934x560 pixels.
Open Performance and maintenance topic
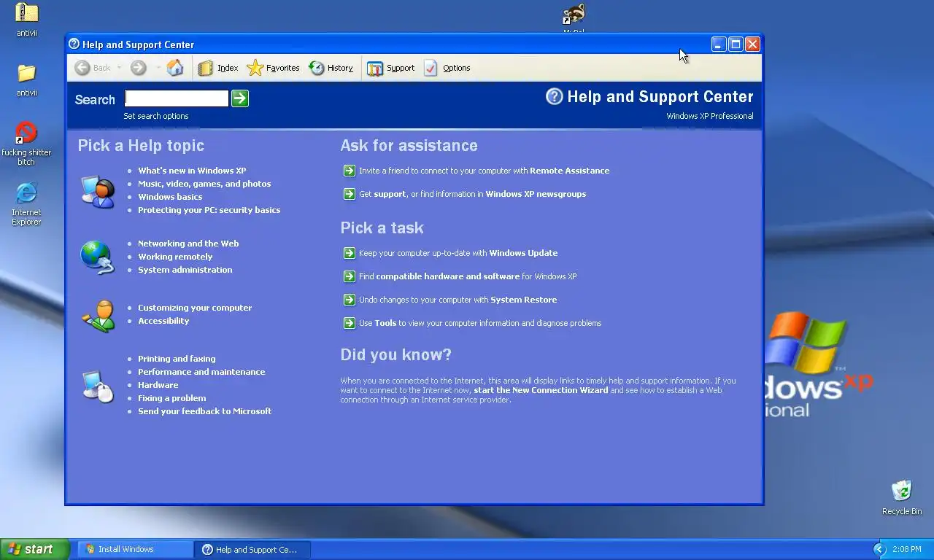pos(201,372)
